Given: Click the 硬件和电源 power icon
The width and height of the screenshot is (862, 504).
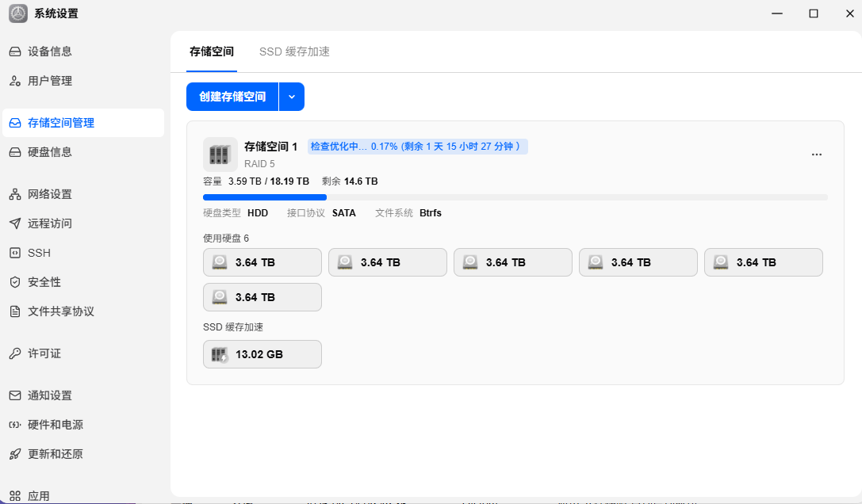Looking at the screenshot, I should coord(15,425).
